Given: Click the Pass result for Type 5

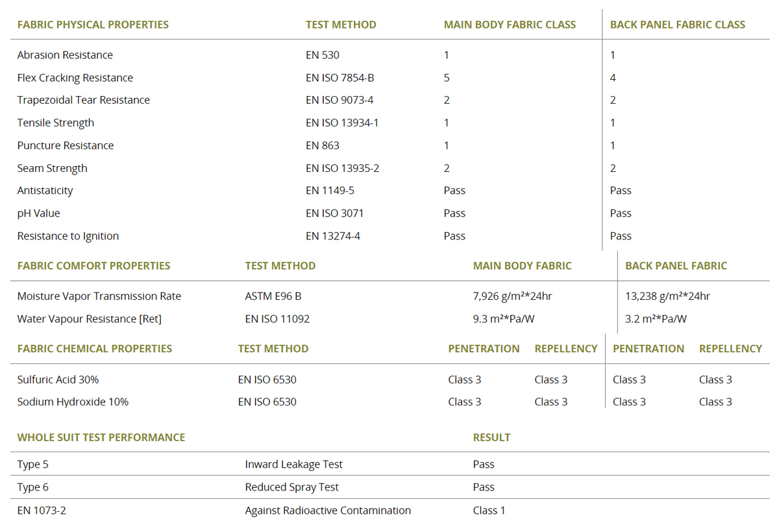Looking at the screenshot, I should pyautogui.click(x=484, y=465).
